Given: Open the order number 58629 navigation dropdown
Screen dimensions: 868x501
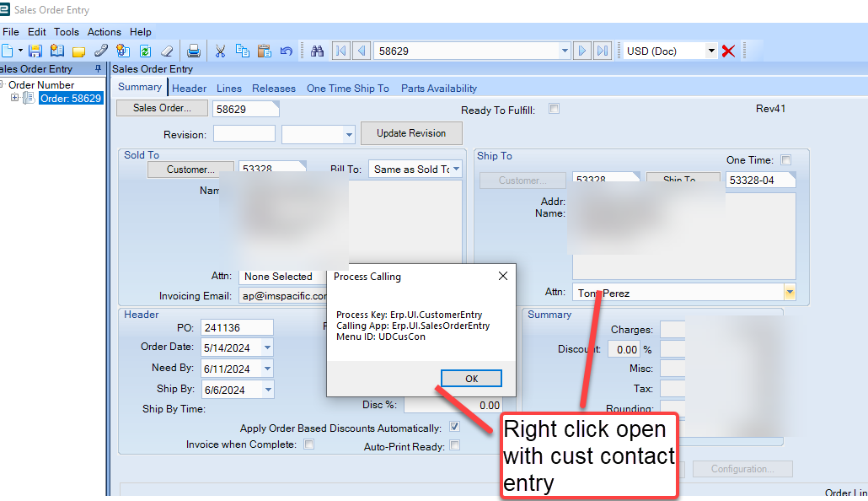Looking at the screenshot, I should coord(565,51).
